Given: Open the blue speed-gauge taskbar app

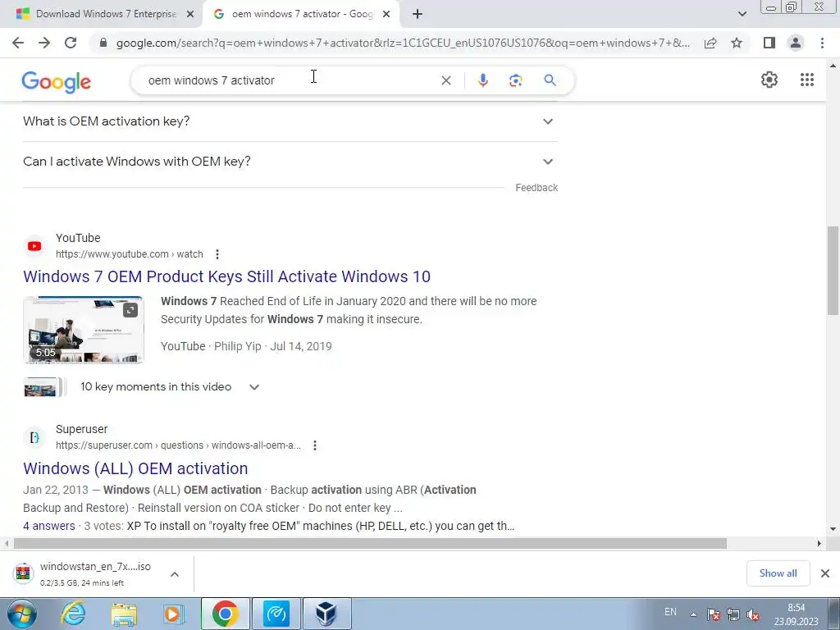Looking at the screenshot, I should 276,614.
